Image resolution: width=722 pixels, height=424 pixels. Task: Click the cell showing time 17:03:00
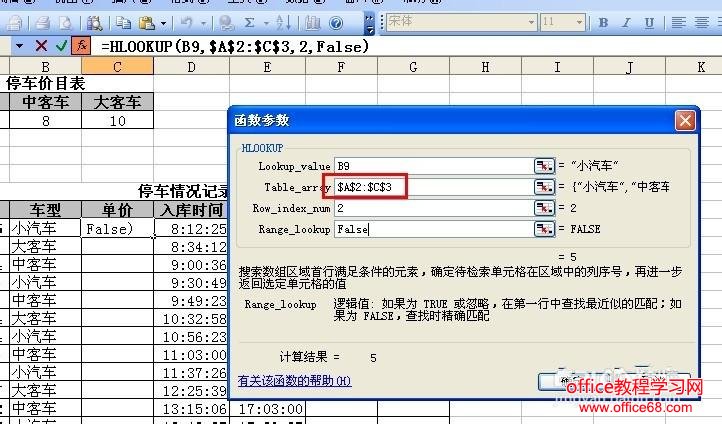coord(267,409)
